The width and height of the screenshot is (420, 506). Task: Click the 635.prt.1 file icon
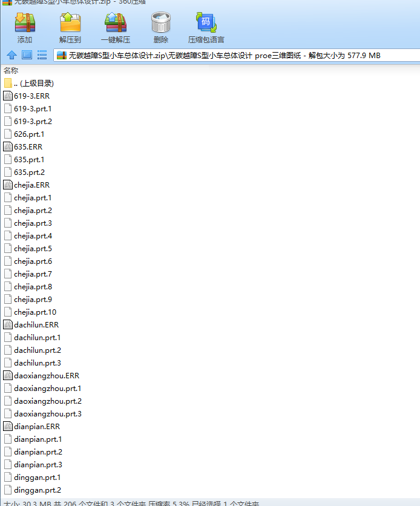point(8,159)
